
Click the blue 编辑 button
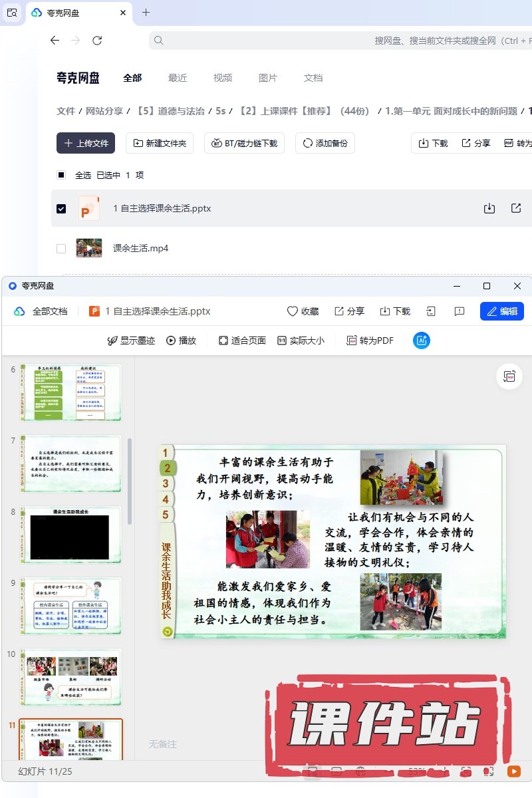tap(501, 311)
